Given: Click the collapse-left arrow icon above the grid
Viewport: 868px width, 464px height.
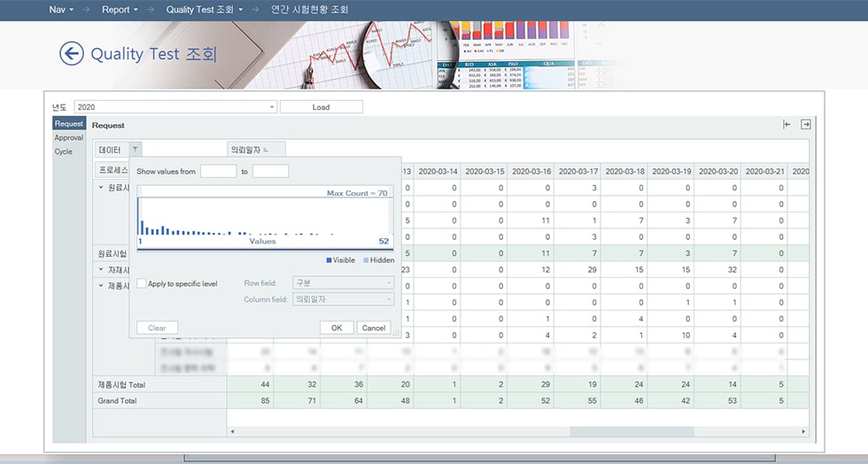Looking at the screenshot, I should (787, 125).
